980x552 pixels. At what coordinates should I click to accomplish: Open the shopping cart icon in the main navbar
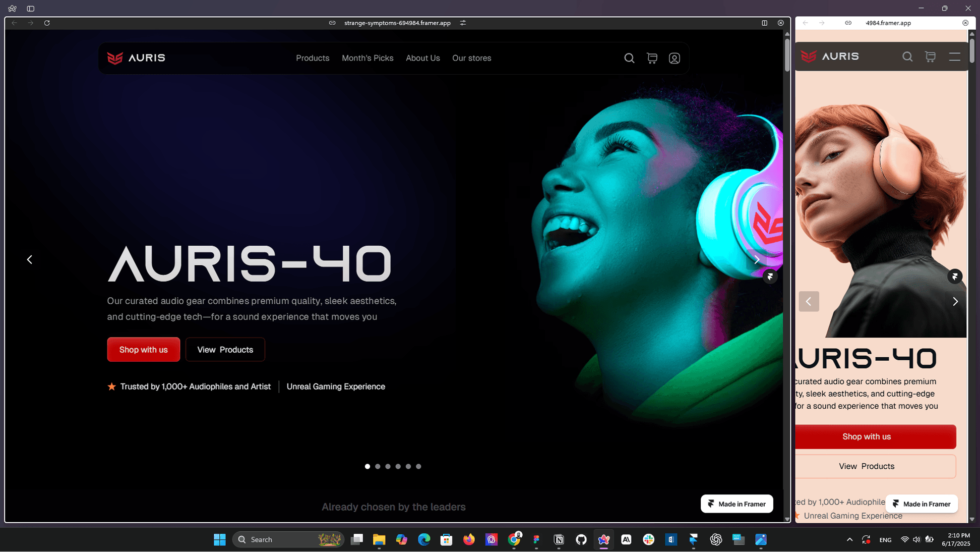tap(652, 58)
